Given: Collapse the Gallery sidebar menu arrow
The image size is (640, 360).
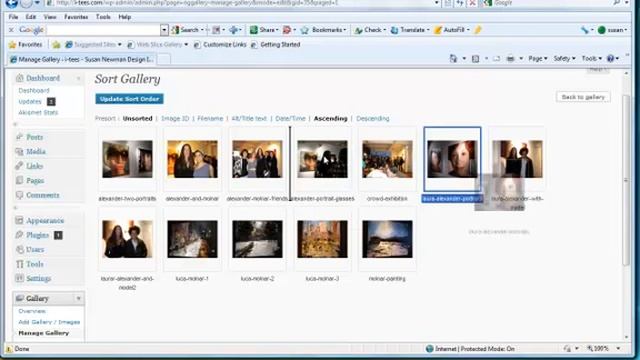Looking at the screenshot, I should coord(78,298).
